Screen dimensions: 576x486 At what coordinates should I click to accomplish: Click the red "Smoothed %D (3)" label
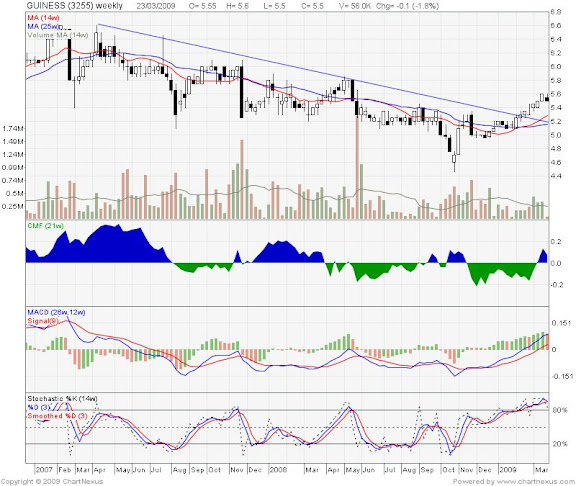pyautogui.click(x=57, y=416)
